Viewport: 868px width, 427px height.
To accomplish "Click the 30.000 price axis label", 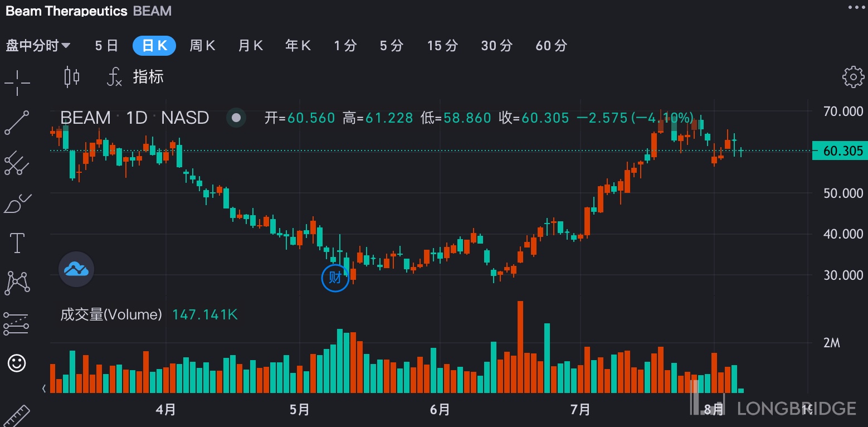I will click(843, 275).
